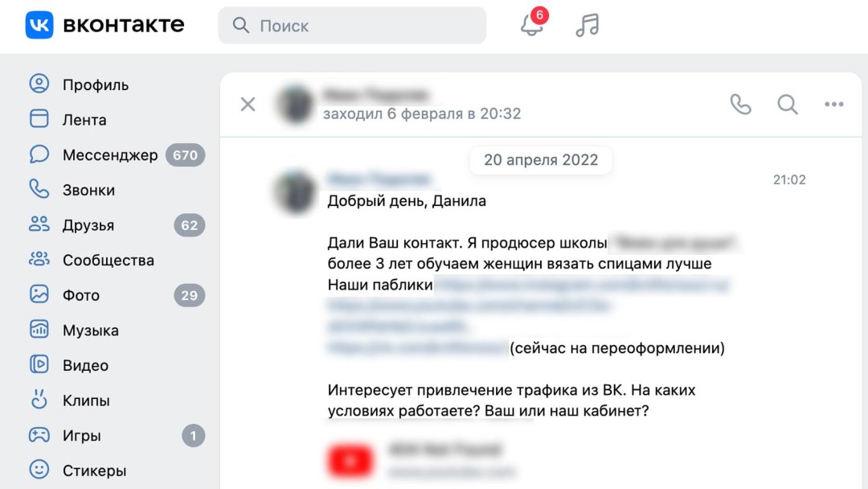Close the open conversation
This screenshot has height=489, width=868.
point(248,104)
